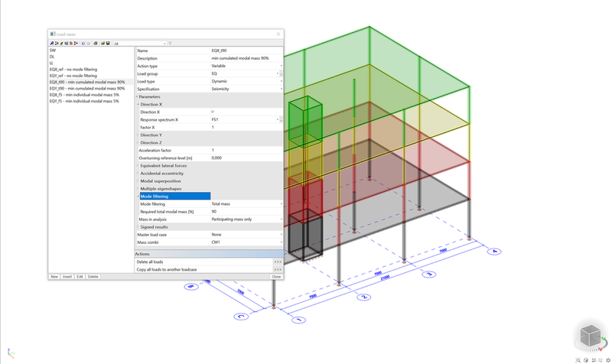Click the filter funnel icon beside All dropdown
Image resolution: width=612 pixels, height=364 pixels.
pyautogui.click(x=170, y=44)
